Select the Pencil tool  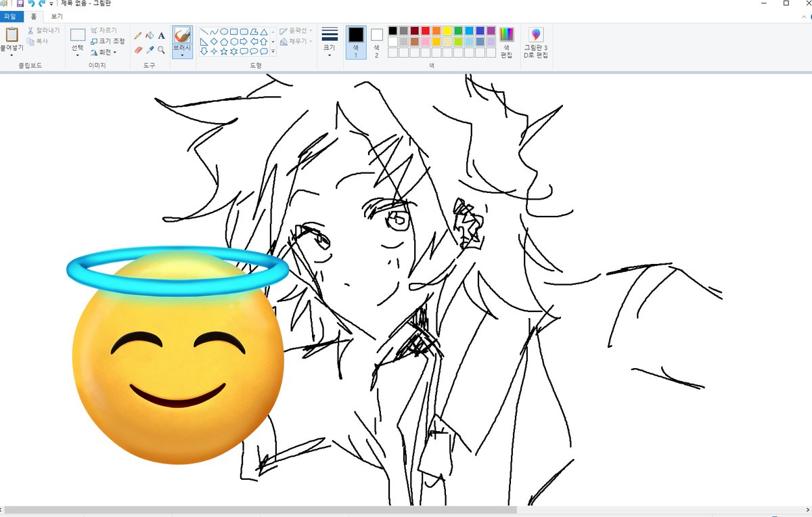point(139,35)
